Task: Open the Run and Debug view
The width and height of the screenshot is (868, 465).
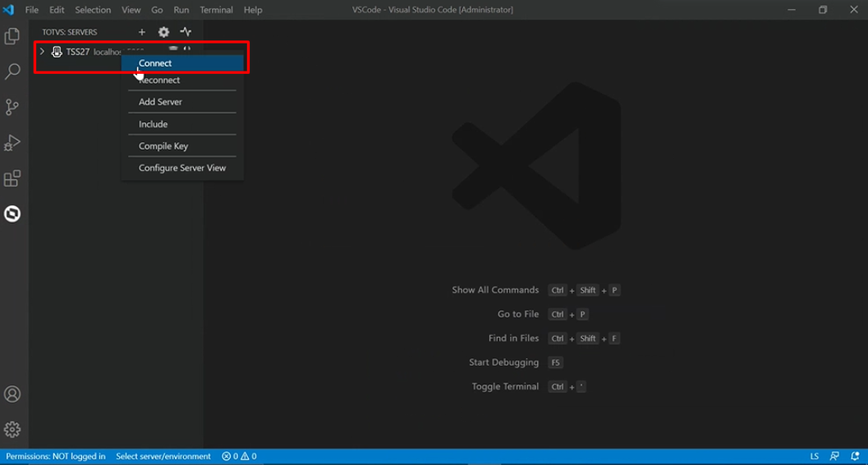Action: tap(12, 143)
